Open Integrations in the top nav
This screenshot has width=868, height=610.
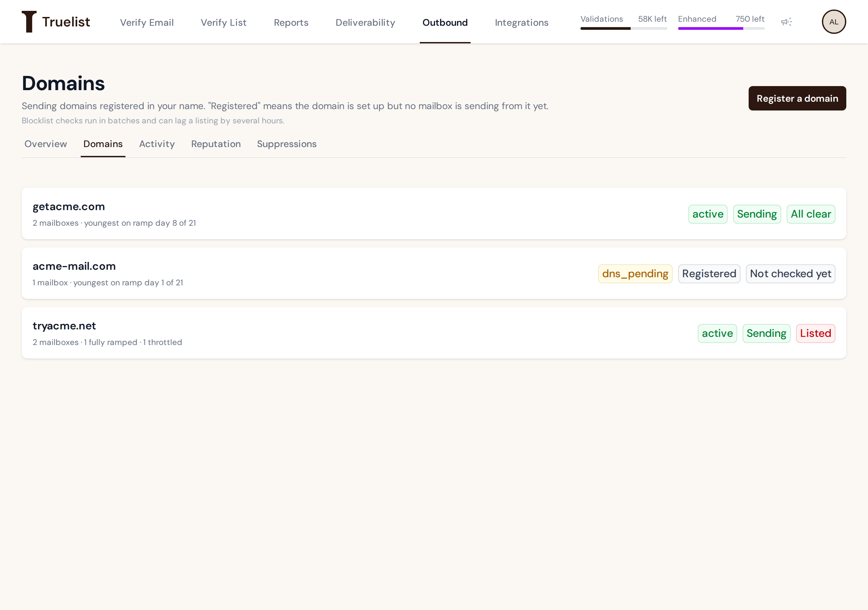pyautogui.click(x=521, y=22)
